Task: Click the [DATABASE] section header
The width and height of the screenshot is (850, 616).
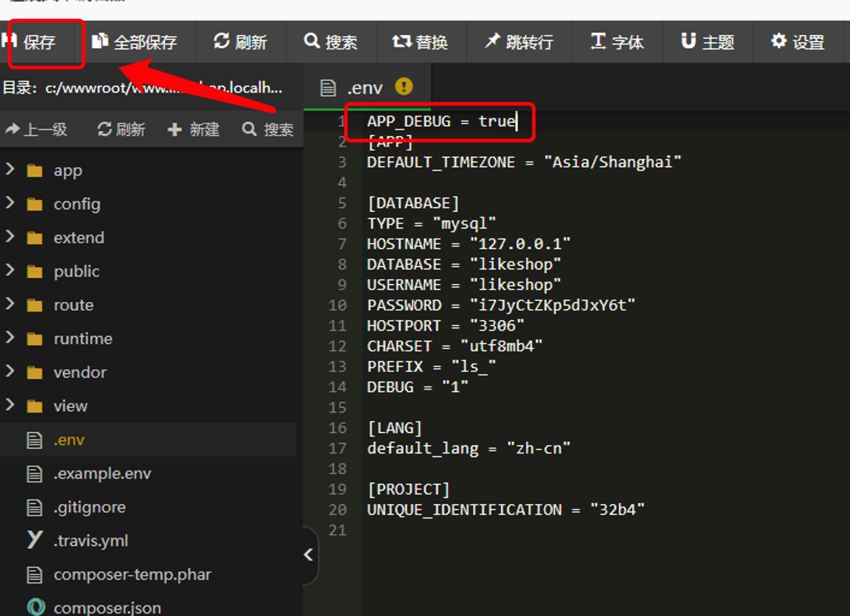Action: [x=413, y=203]
